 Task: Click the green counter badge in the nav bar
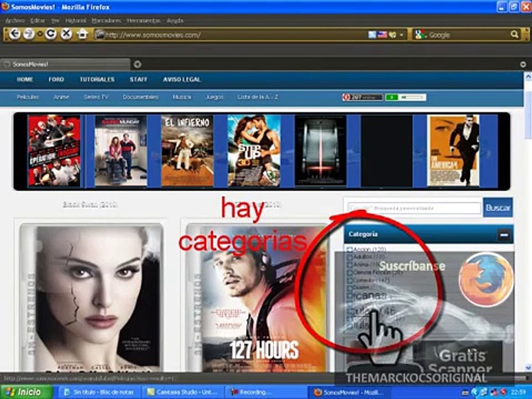tap(406, 98)
